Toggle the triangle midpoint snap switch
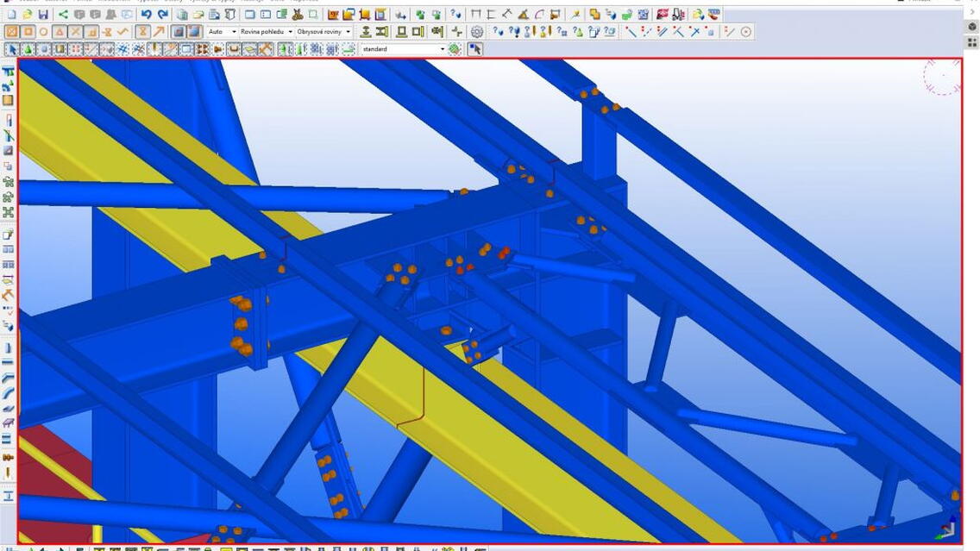 tap(60, 31)
